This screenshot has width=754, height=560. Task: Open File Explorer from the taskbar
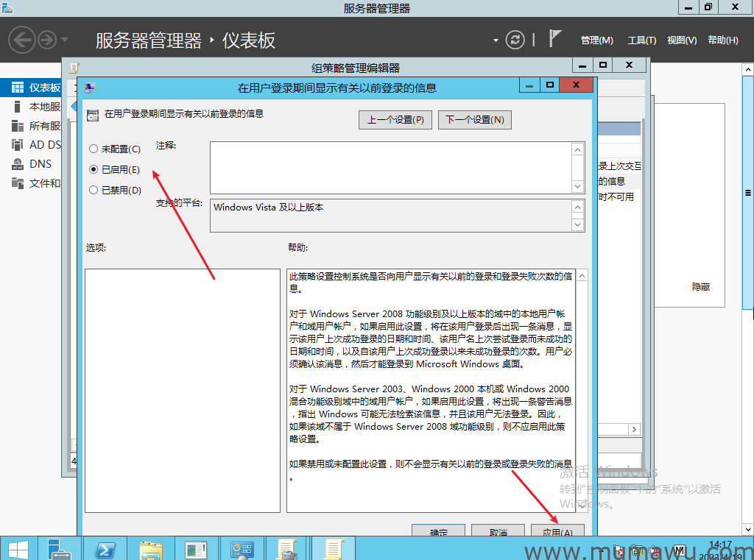pyautogui.click(x=151, y=548)
